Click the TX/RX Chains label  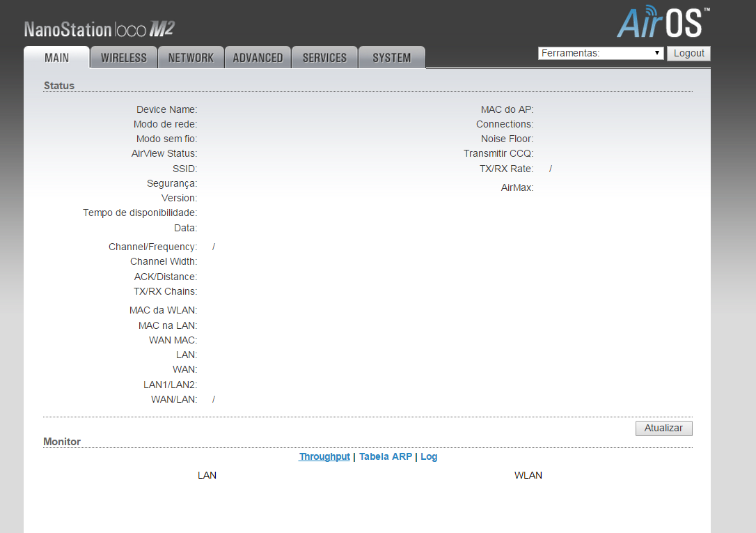(x=165, y=291)
